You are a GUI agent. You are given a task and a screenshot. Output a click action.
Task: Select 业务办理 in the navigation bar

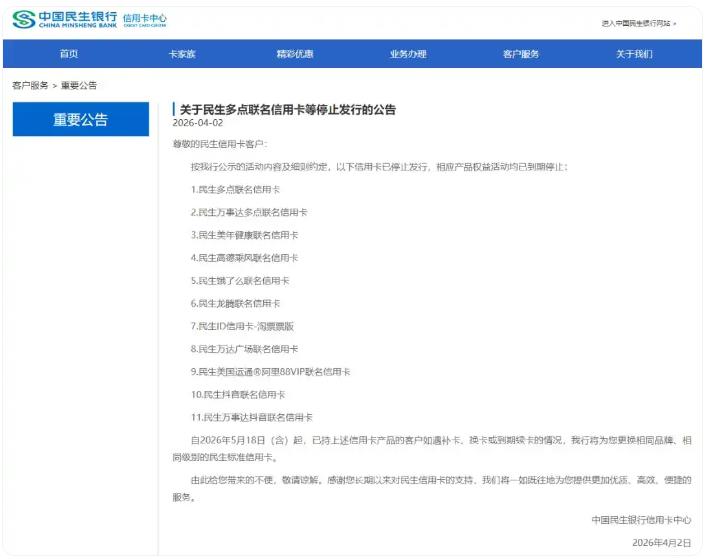point(408,54)
